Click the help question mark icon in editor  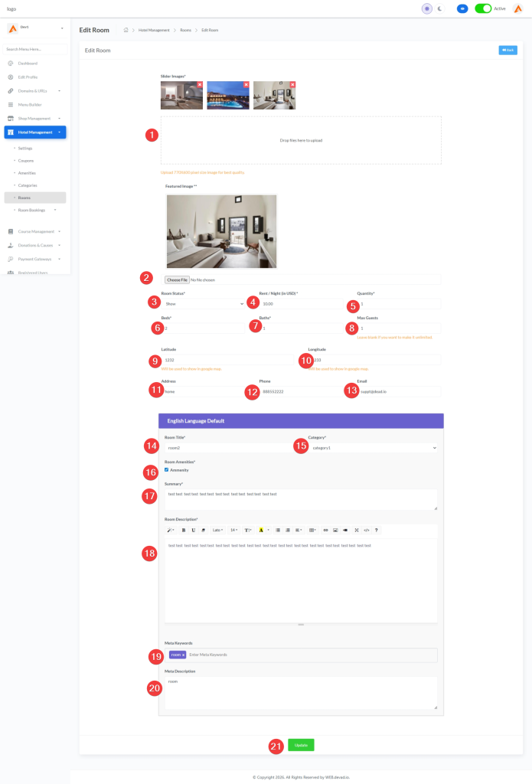(376, 530)
